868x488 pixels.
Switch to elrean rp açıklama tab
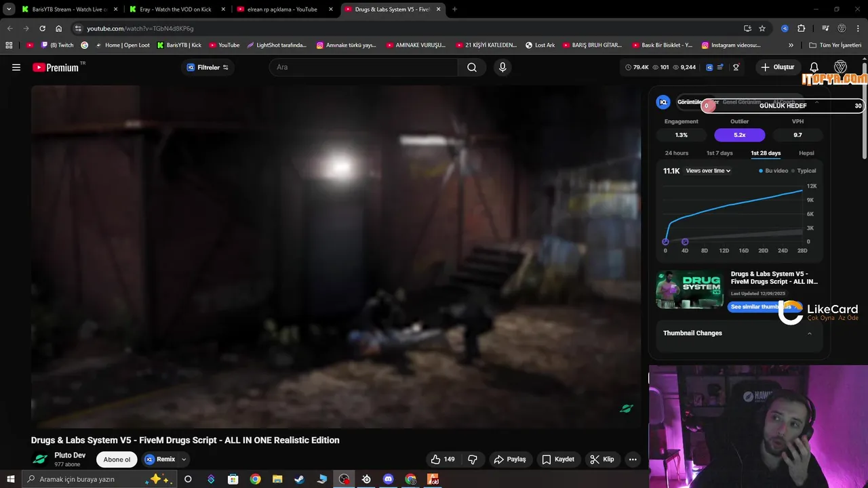click(284, 9)
